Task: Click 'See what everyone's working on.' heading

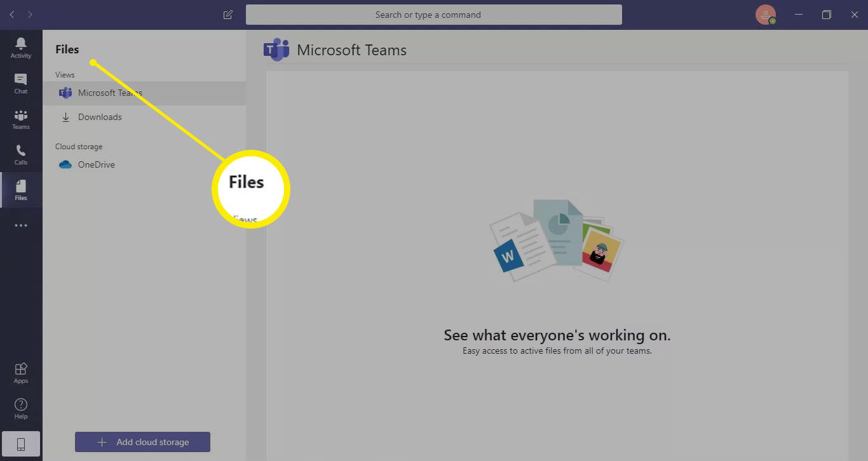Action: [557, 335]
